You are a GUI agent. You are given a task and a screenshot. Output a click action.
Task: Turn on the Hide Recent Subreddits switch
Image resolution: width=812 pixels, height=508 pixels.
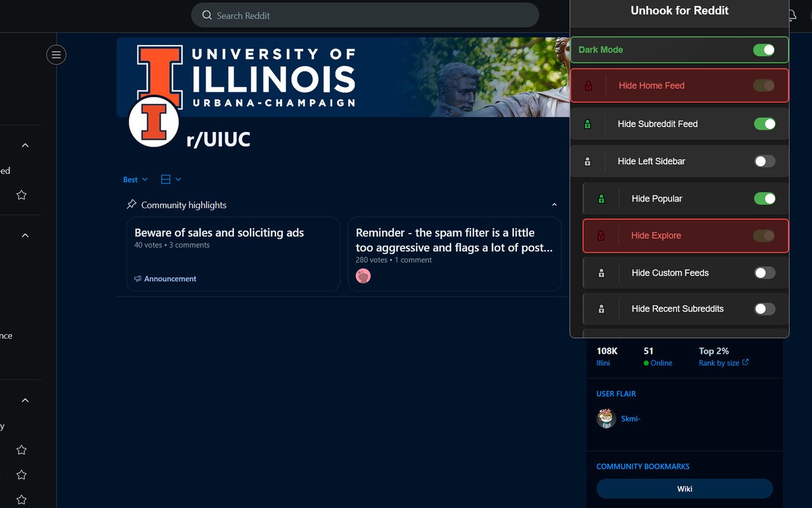coord(764,309)
